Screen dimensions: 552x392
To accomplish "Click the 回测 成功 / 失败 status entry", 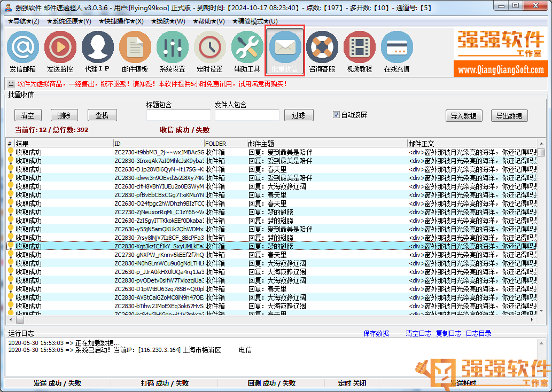I will coord(271,383).
